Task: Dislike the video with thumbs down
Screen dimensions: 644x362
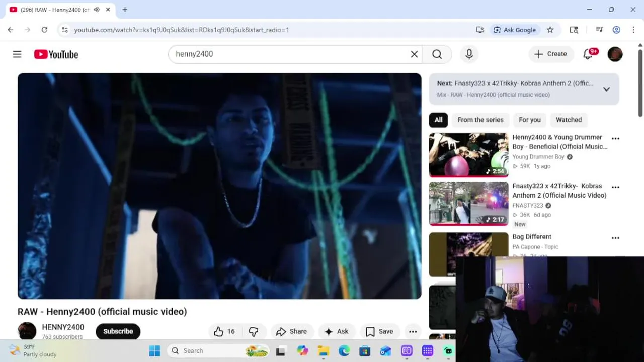Action: 254,331
